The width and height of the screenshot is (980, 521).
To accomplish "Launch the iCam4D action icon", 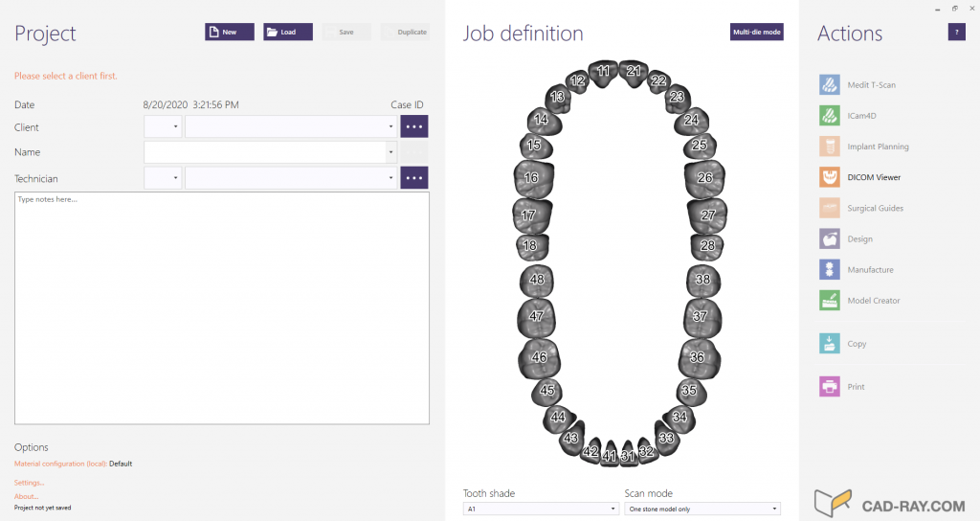I will [x=830, y=116].
